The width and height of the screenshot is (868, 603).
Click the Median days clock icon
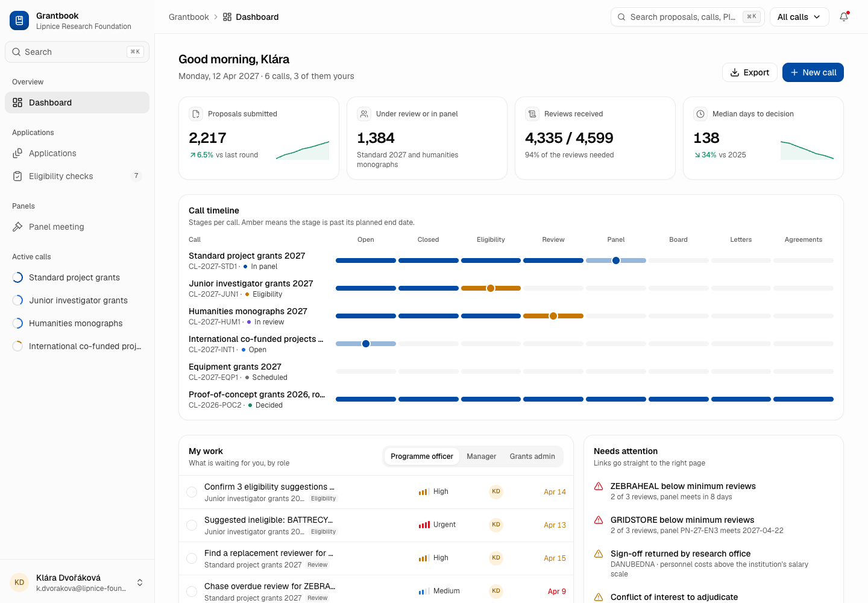tap(700, 114)
